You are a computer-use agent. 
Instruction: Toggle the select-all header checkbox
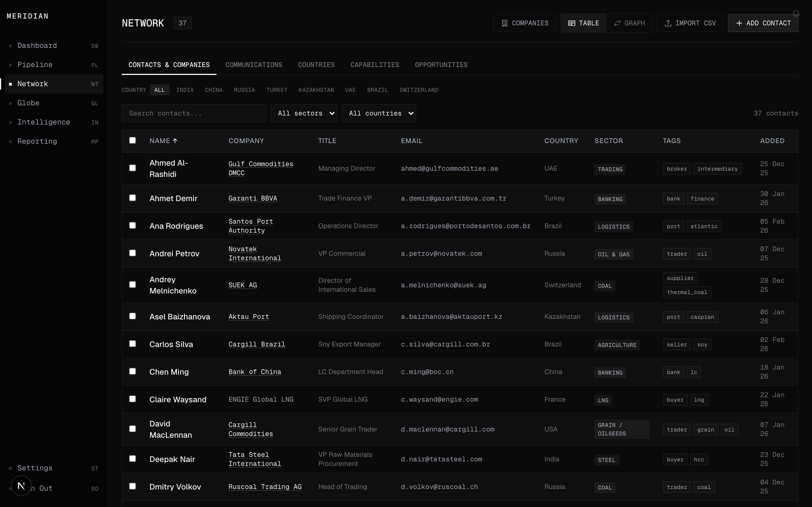click(133, 141)
